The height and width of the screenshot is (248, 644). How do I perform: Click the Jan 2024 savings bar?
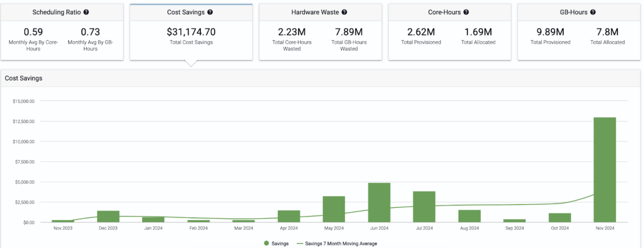(x=153, y=220)
